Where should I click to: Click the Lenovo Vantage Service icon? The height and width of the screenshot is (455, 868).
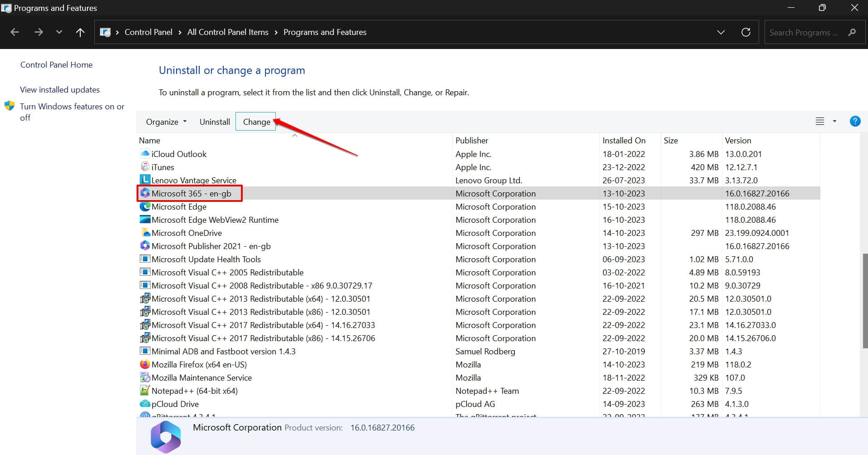click(145, 180)
